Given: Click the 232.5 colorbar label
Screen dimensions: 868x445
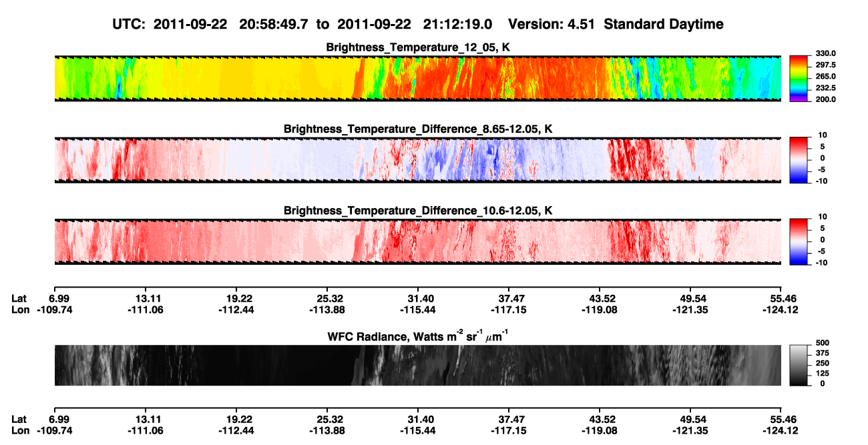Looking at the screenshot, I should point(825,88).
